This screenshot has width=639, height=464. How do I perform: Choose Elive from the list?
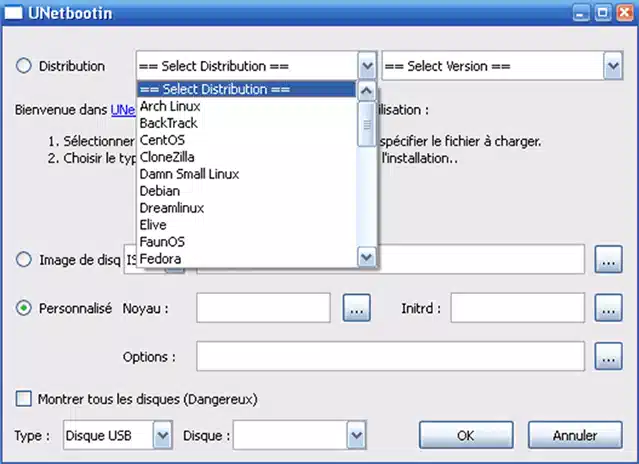247,225
